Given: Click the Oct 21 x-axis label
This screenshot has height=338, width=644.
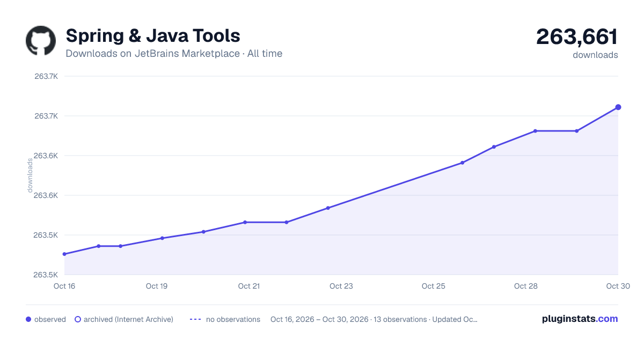Looking at the screenshot, I should (x=249, y=286).
